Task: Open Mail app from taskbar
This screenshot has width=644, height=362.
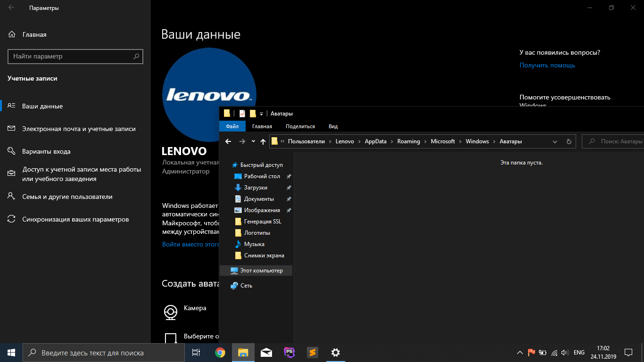Action: pos(266,353)
